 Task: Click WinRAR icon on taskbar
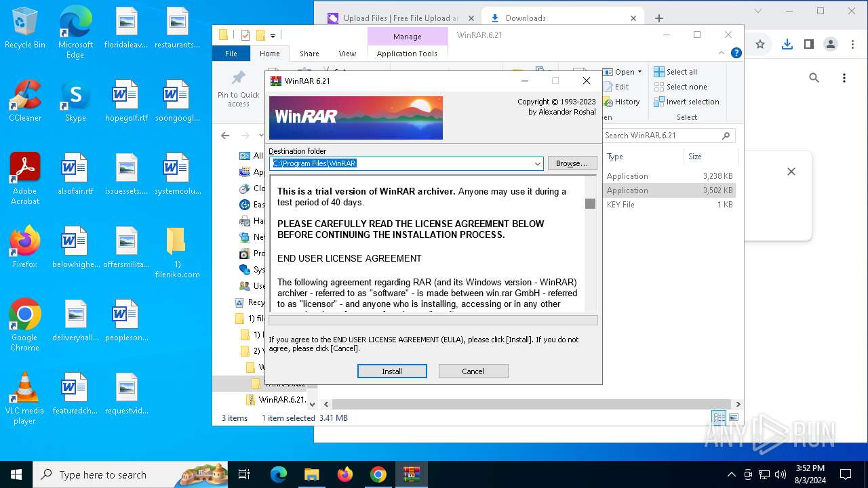click(x=412, y=474)
